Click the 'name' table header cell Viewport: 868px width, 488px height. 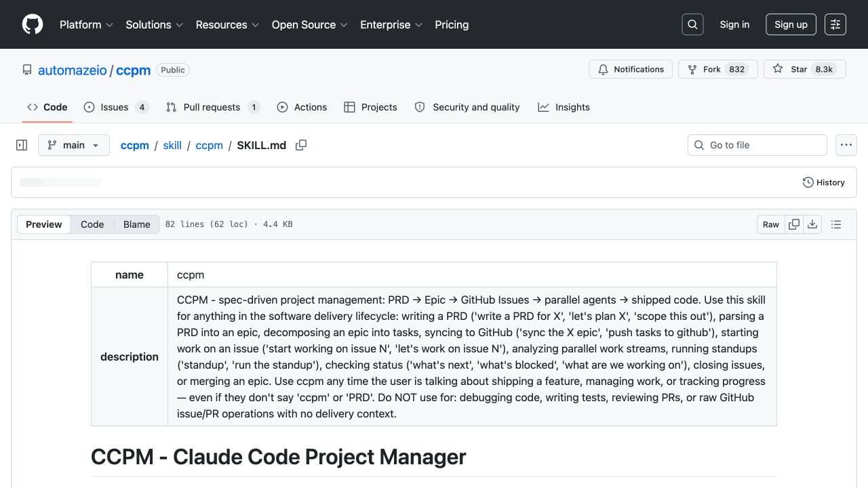click(x=130, y=274)
